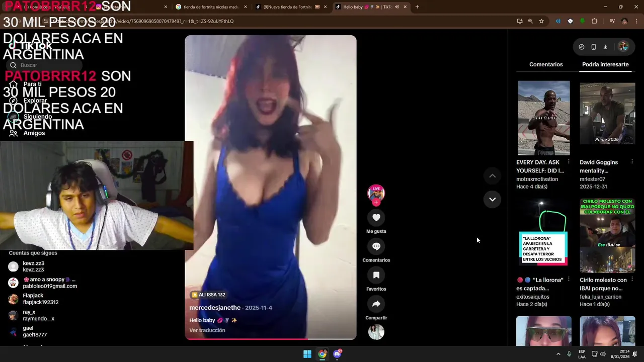Go to previous video with up arrow

click(493, 175)
